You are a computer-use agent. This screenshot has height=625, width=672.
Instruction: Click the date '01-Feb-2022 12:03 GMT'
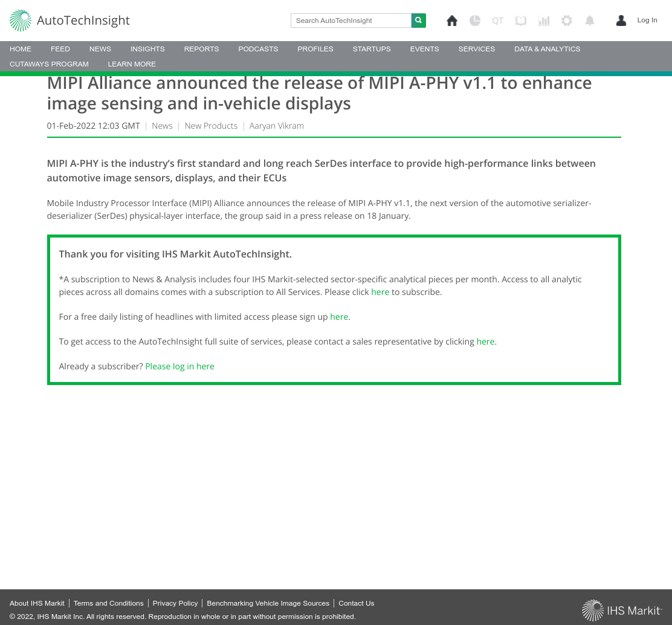94,126
